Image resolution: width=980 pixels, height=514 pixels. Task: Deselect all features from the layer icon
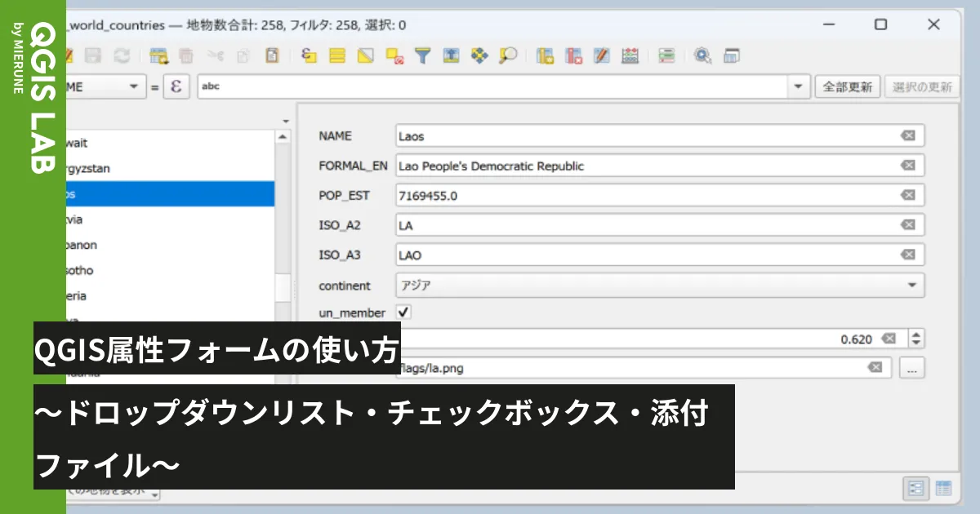click(x=394, y=55)
